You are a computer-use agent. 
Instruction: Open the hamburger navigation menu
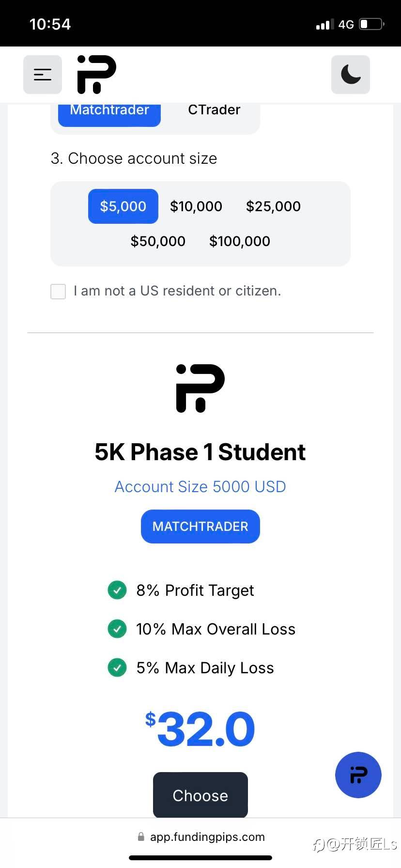[x=43, y=75]
